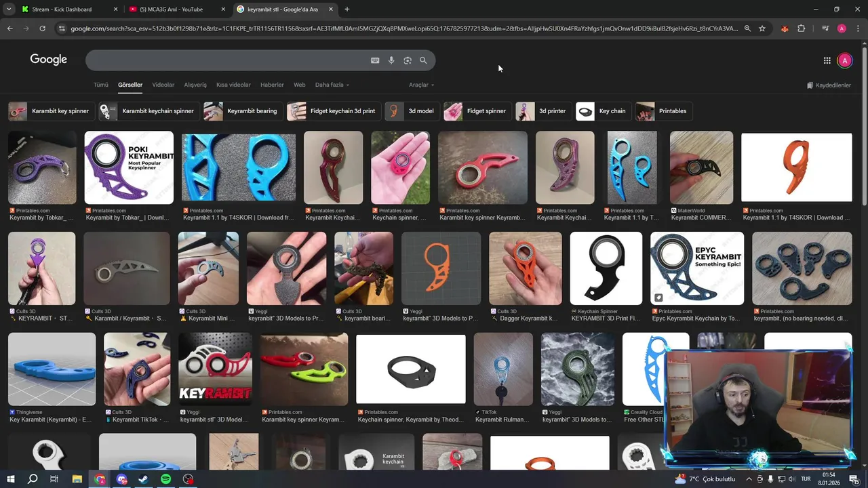Apply the Fidget spinner filter chip
This screenshot has height=488, width=868.
click(477, 111)
